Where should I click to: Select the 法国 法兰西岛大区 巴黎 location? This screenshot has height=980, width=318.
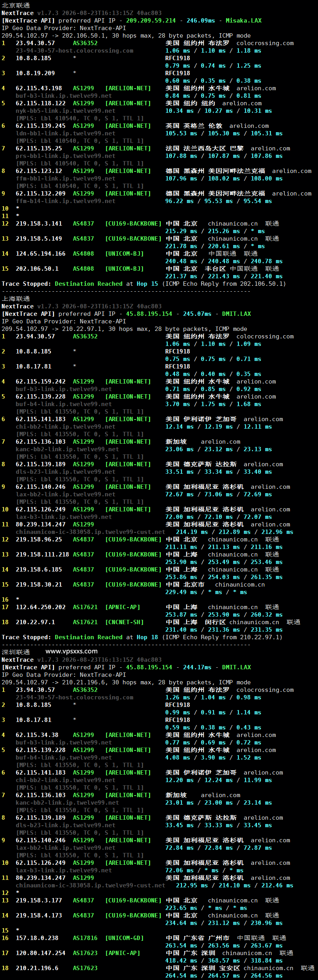click(x=204, y=148)
